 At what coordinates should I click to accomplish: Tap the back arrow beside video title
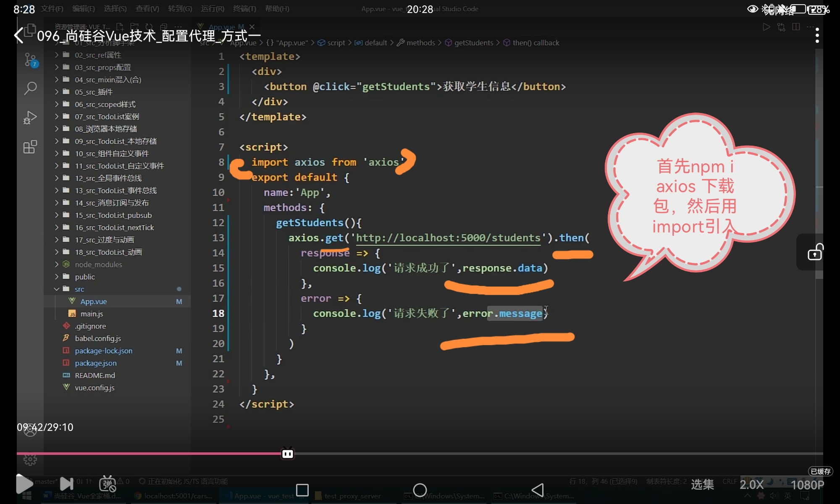click(19, 36)
